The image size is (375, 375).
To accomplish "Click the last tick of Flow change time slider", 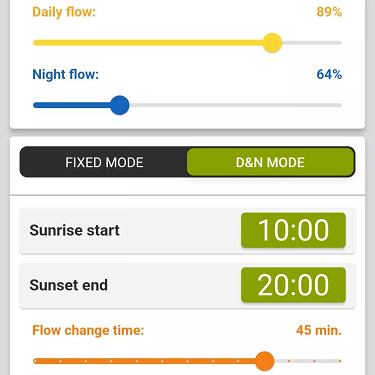I will tap(340, 361).
